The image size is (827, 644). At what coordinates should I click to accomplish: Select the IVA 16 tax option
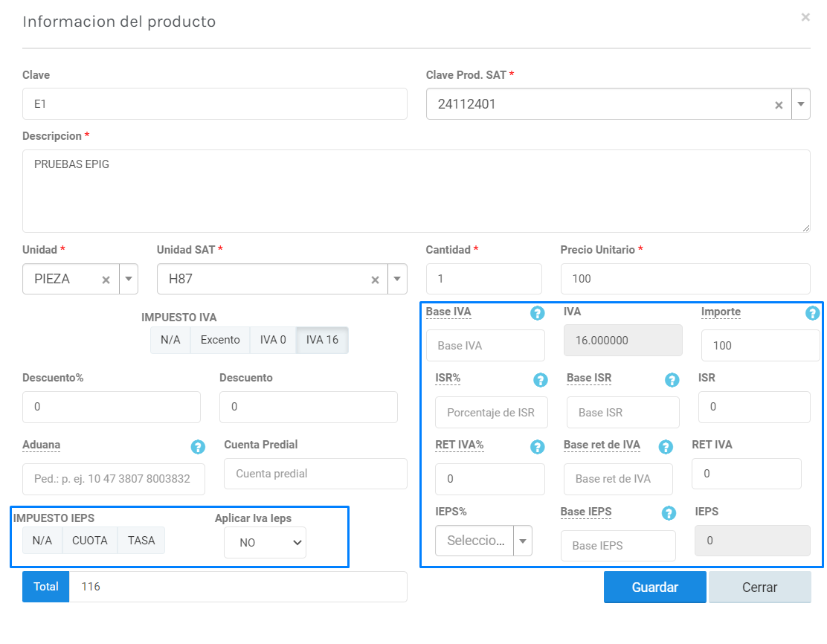[x=322, y=340]
